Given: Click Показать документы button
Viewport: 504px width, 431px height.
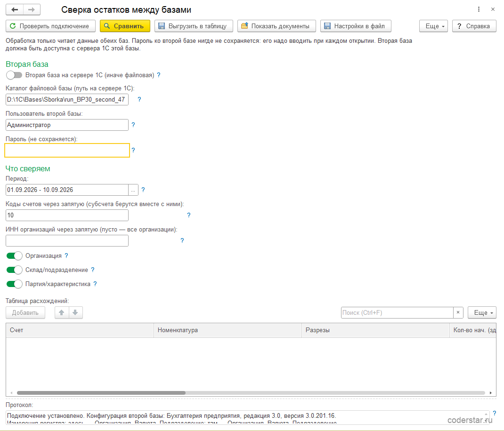Looking at the screenshot, I should click(x=277, y=26).
